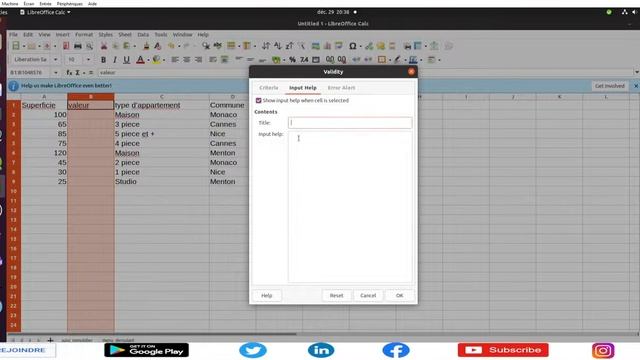This screenshot has height=360, width=640.
Task: Click the Subscribe YouTube button
Action: click(x=503, y=350)
